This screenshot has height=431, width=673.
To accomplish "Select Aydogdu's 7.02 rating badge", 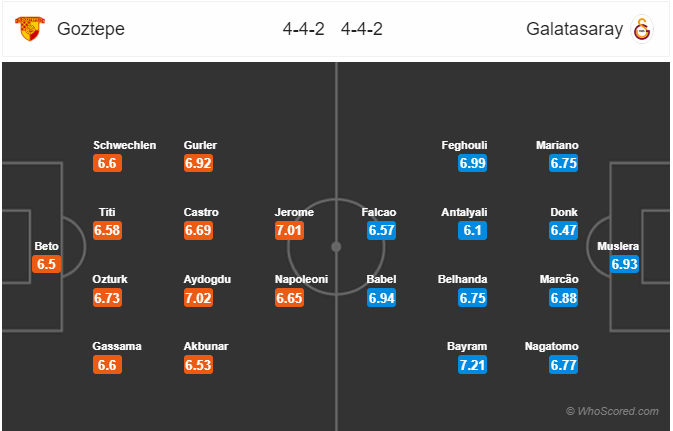I will point(198,297).
